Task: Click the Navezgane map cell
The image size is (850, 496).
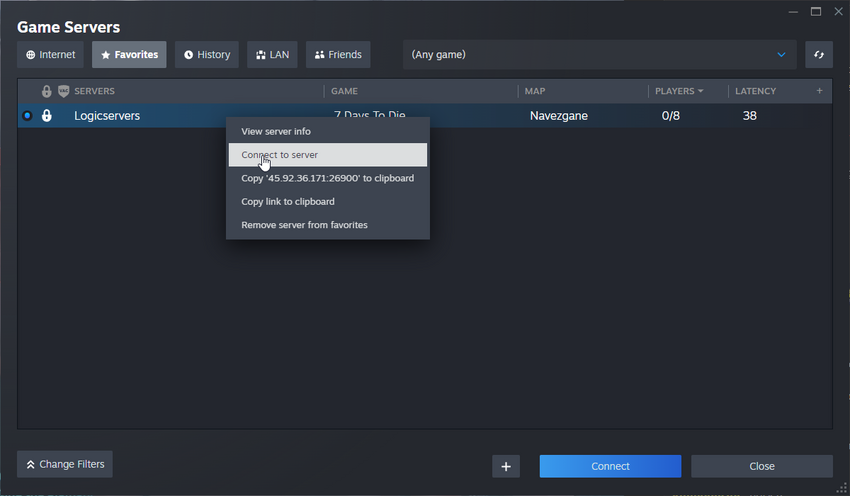Action: click(558, 115)
